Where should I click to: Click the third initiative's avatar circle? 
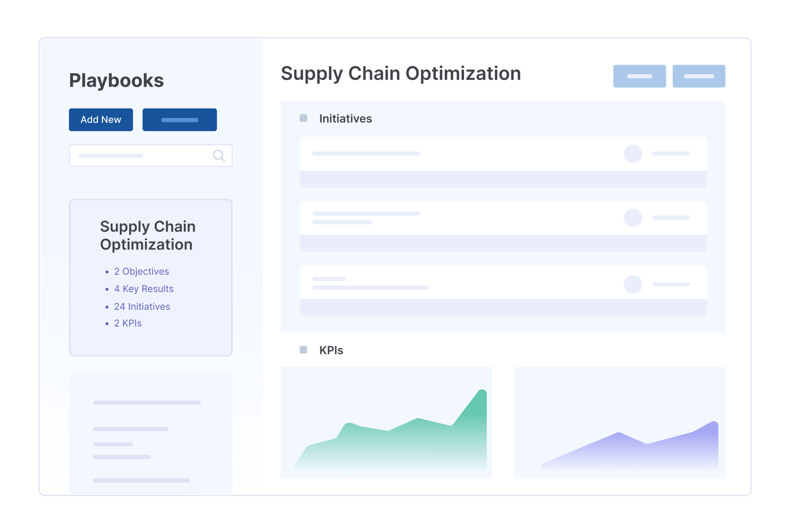(x=633, y=285)
